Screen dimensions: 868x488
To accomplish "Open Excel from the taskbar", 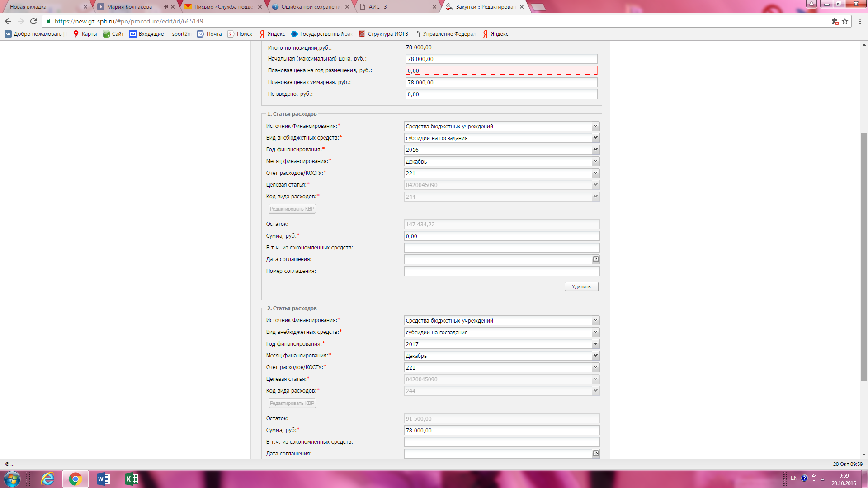I will (x=131, y=479).
